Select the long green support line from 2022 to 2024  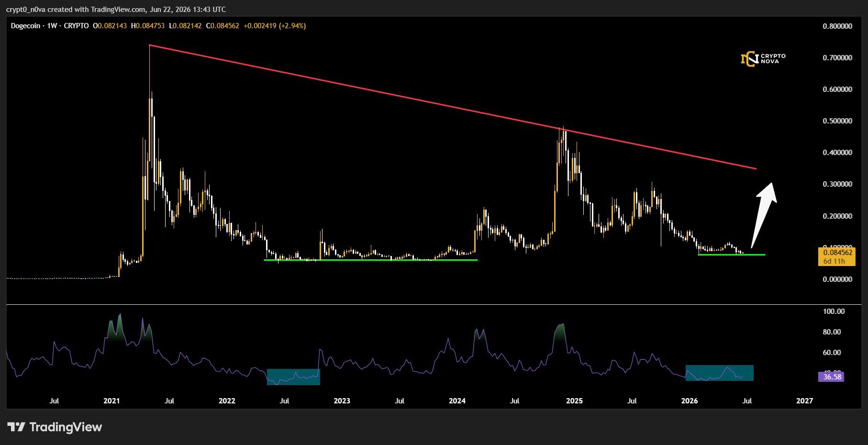coord(371,260)
